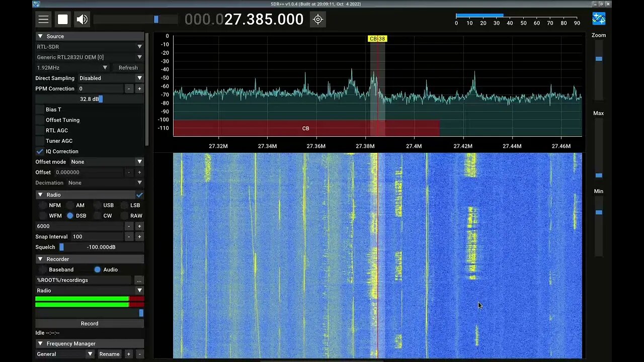Image resolution: width=644 pixels, height=362 pixels.
Task: Click the sidebar vertical scrollbar
Action: (x=147, y=89)
